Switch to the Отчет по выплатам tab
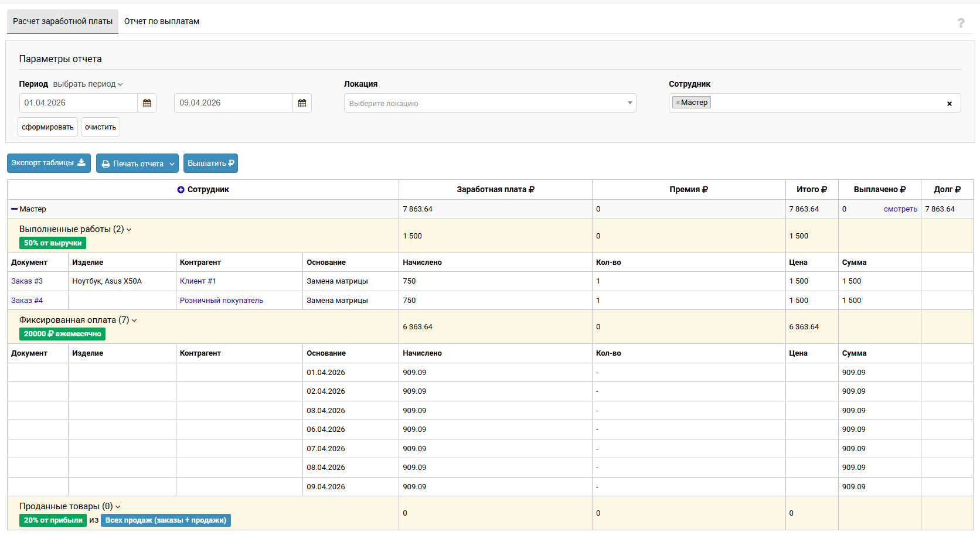This screenshot has height=542, width=980. 161,22
